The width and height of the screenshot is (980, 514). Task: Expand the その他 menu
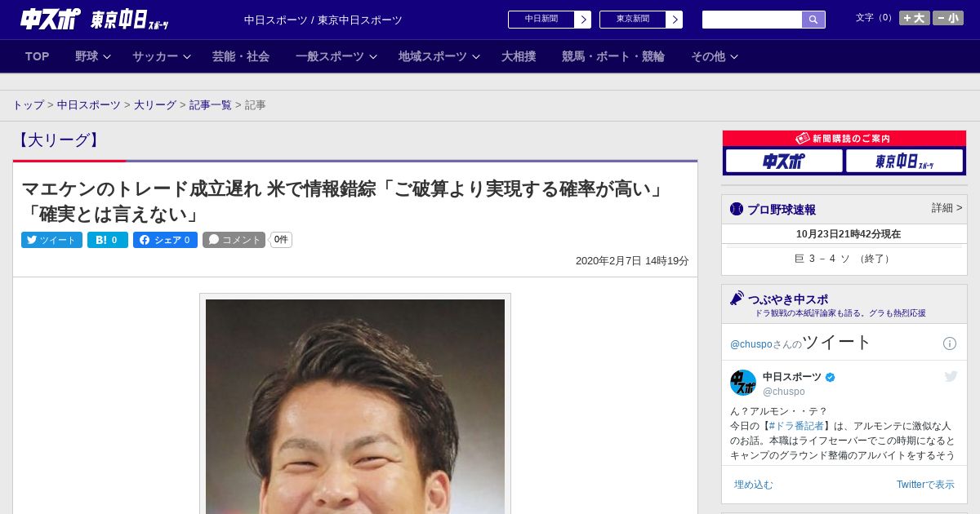pos(715,56)
